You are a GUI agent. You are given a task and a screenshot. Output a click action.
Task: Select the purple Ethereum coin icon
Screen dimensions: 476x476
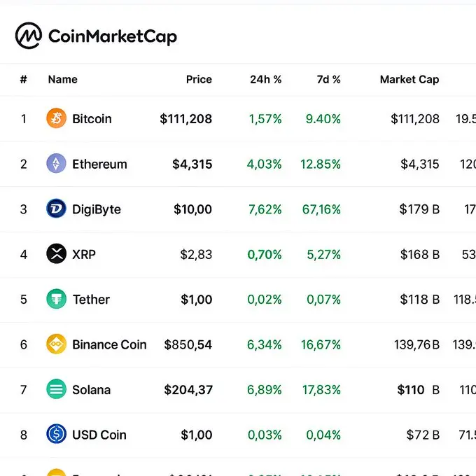tap(56, 163)
